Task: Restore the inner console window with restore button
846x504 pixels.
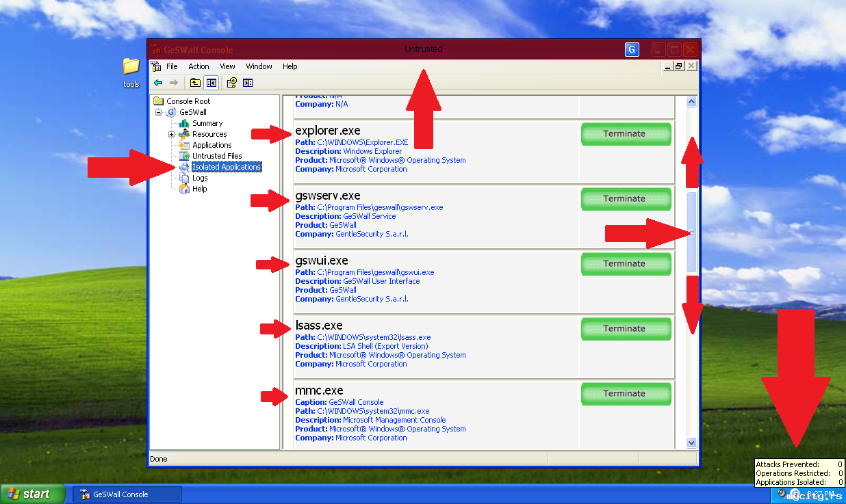Action: pos(679,66)
